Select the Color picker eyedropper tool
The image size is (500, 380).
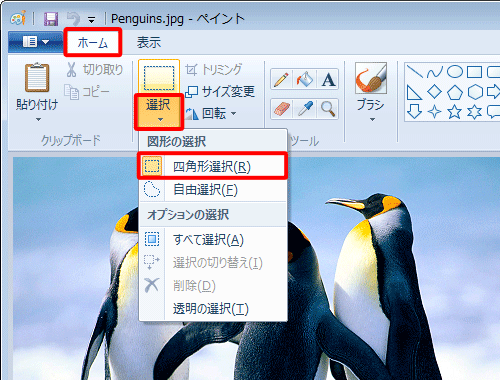click(x=305, y=109)
